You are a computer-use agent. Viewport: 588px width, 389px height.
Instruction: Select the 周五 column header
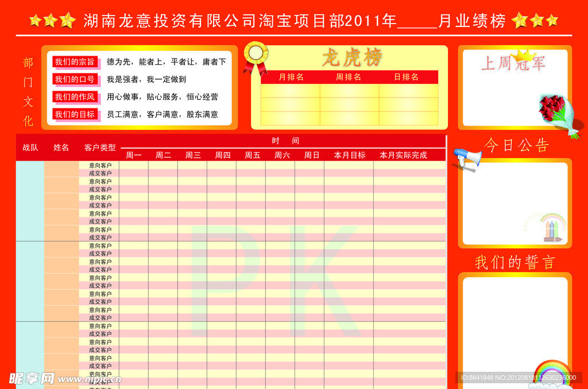tap(253, 155)
